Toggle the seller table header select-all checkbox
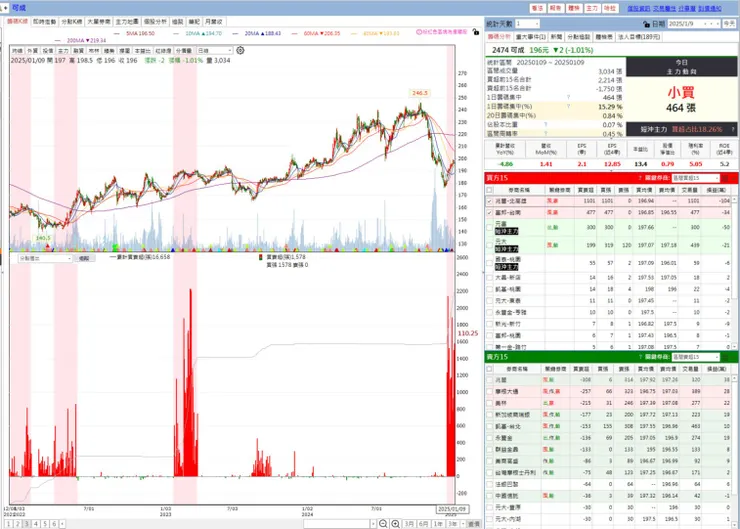Image resolution: width=740 pixels, height=529 pixels. tap(489, 369)
